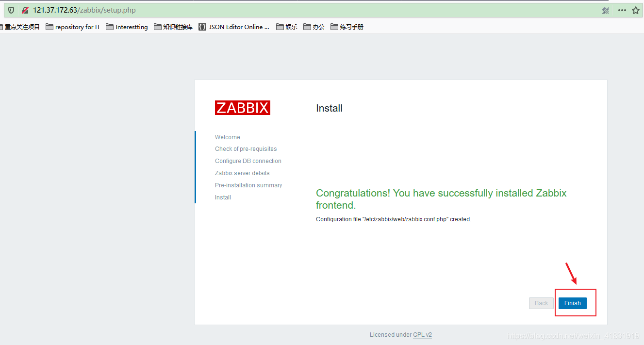Select the Pre-installation summary step
The image size is (644, 345).
point(248,185)
